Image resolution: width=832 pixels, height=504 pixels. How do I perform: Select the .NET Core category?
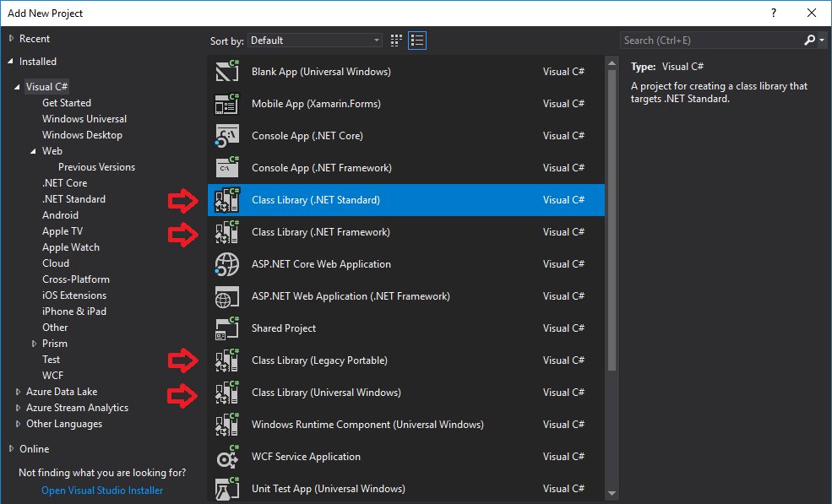coord(65,183)
